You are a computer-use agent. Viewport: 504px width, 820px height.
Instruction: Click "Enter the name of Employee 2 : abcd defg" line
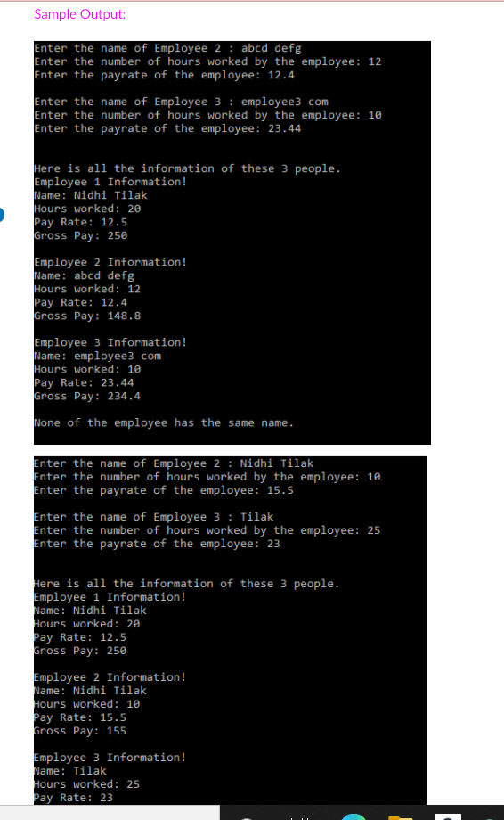pos(167,48)
